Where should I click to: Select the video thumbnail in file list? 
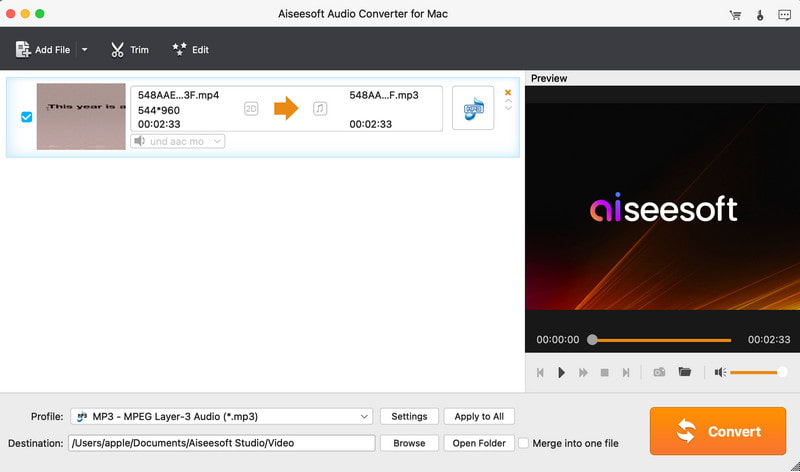pos(81,116)
